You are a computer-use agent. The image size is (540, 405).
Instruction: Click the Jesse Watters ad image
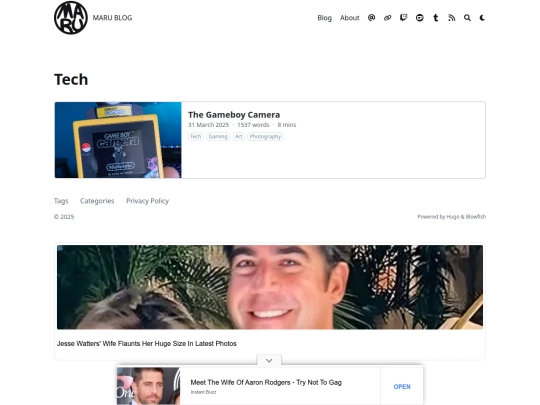(270, 287)
